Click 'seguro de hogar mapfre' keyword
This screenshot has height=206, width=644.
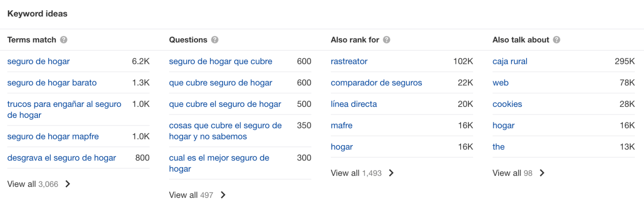pos(53,136)
